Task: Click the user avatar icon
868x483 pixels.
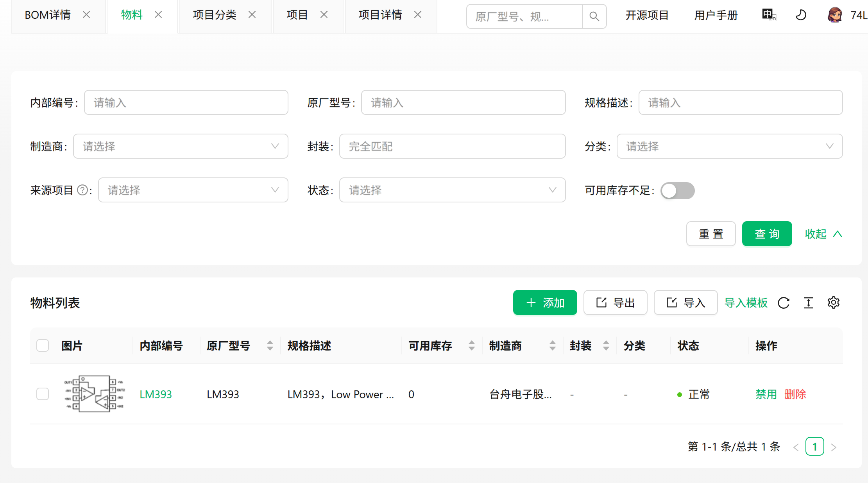Action: click(834, 15)
